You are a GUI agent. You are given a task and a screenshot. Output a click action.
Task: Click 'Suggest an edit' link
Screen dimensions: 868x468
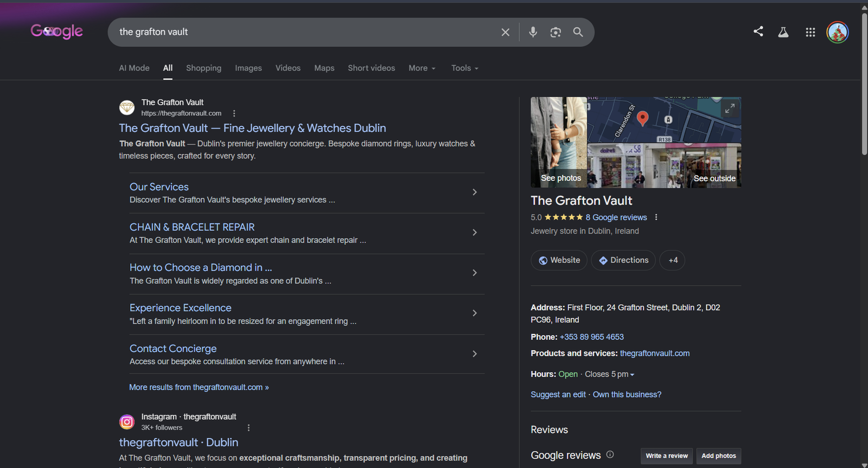click(558, 395)
